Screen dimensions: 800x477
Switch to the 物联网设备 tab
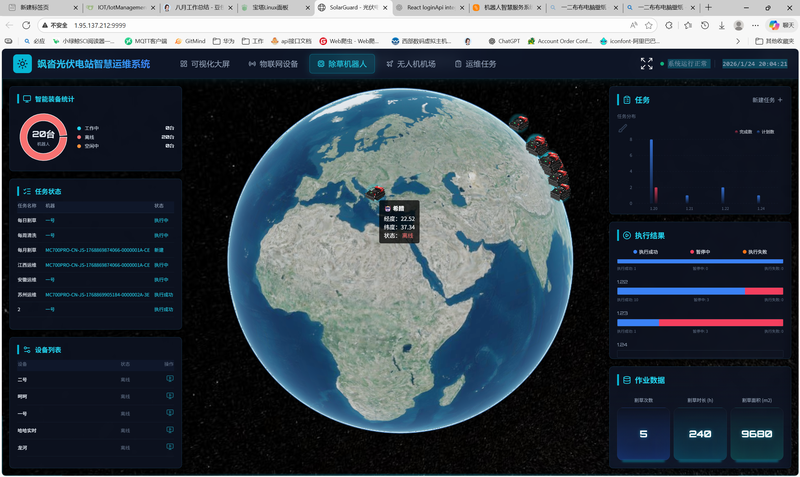[273, 64]
